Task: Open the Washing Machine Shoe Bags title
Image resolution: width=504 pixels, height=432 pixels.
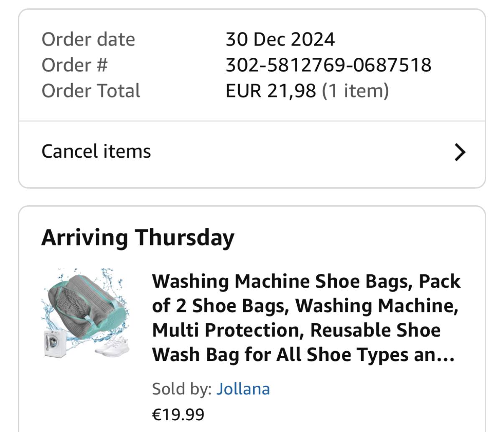Action: (306, 281)
